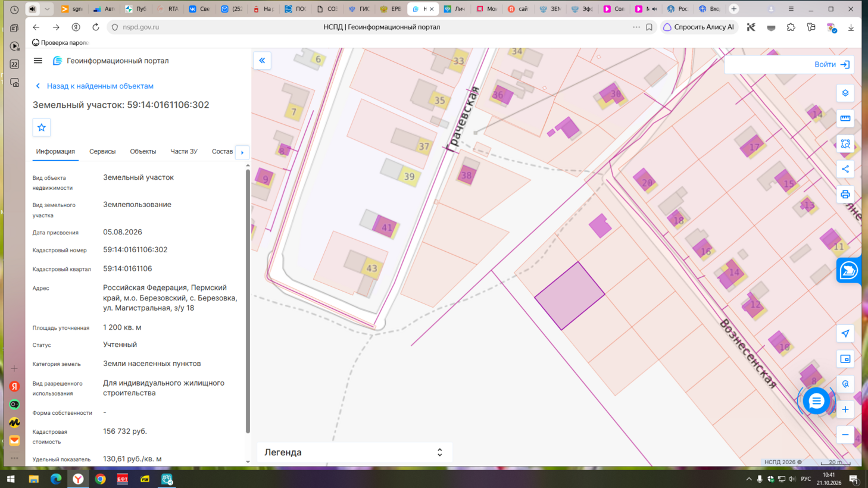Viewport: 868px width, 488px height.
Task: Click the РУС keyboard language indicator
Action: click(806, 479)
